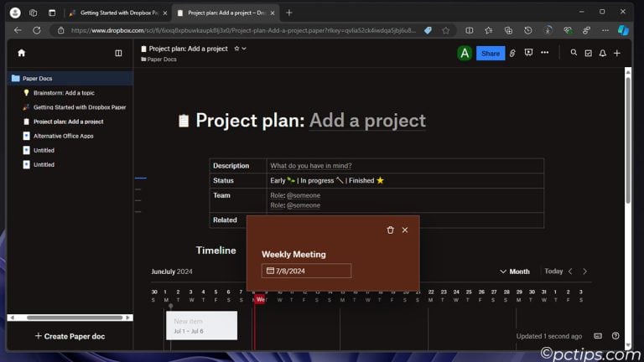Copy the document link via link icon
The height and width of the screenshot is (362, 644).
pyautogui.click(x=512, y=53)
